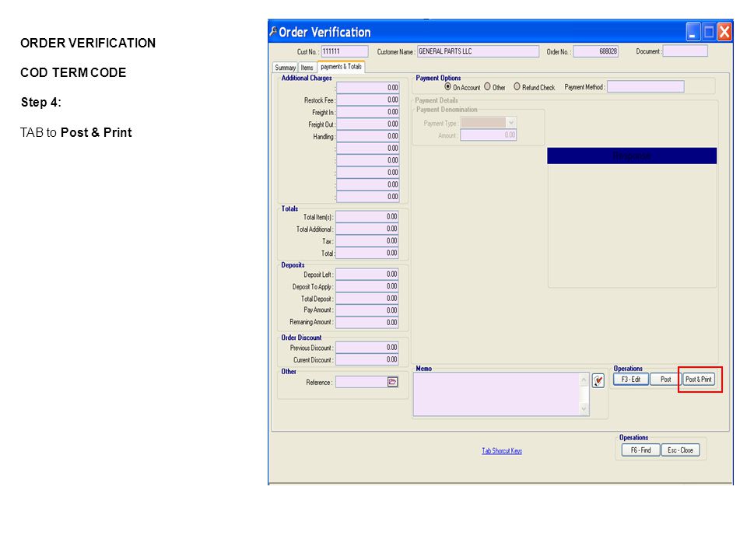Image resolution: width=747 pixels, height=560 pixels.
Task: Close the Order Verification window
Action: point(724,32)
